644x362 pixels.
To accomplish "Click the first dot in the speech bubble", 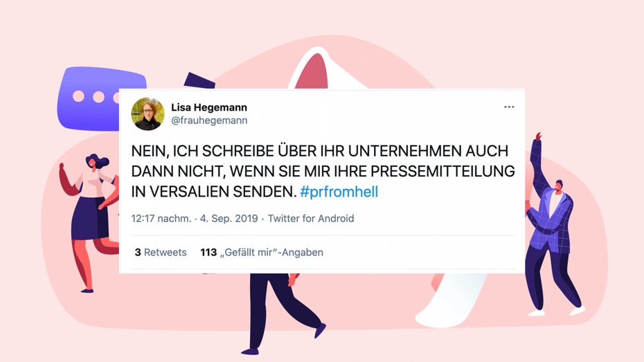I will (78, 96).
